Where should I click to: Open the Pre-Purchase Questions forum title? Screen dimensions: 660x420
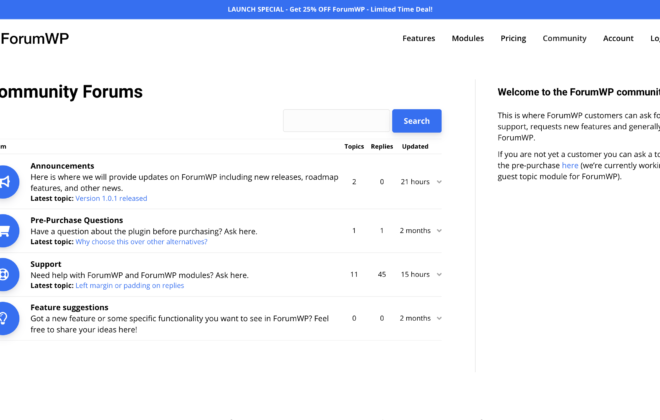pyautogui.click(x=77, y=220)
